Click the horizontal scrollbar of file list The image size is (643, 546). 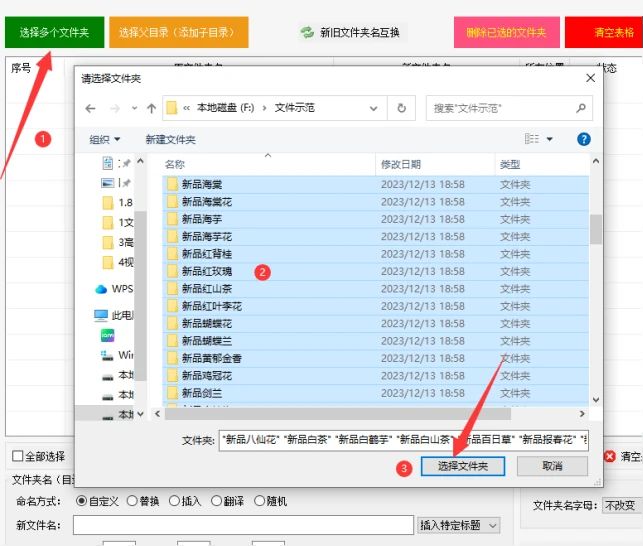click(338, 414)
